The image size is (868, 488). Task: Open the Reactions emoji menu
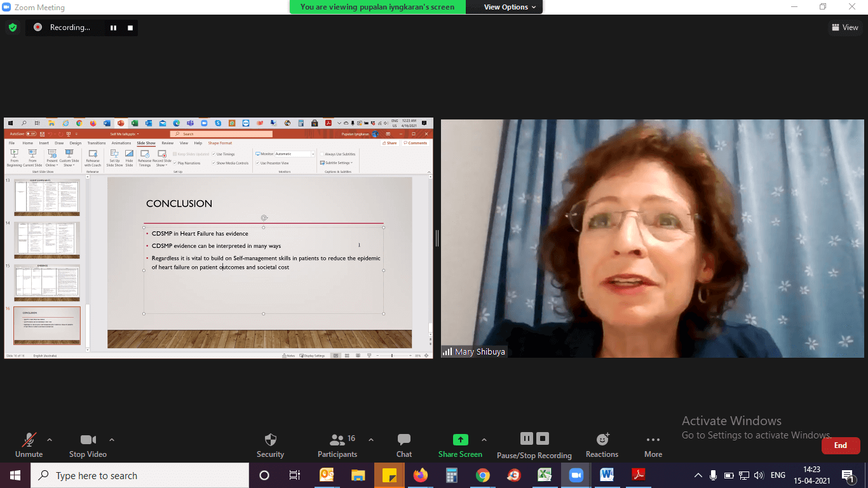[602, 445]
